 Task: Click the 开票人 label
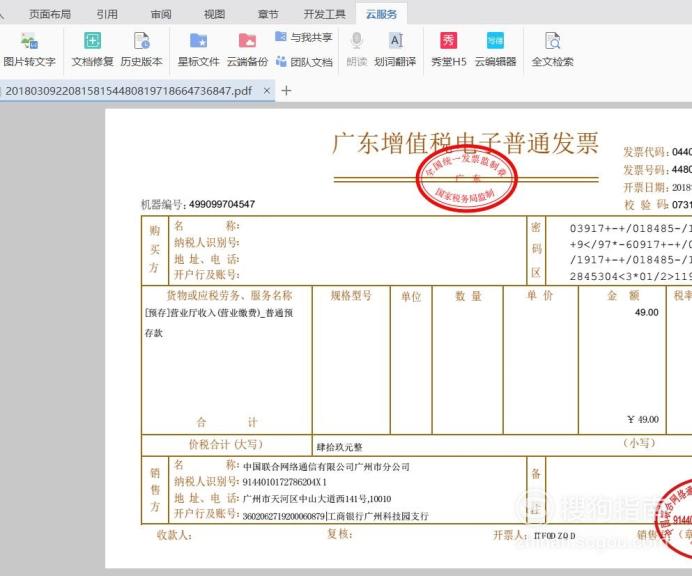point(510,535)
